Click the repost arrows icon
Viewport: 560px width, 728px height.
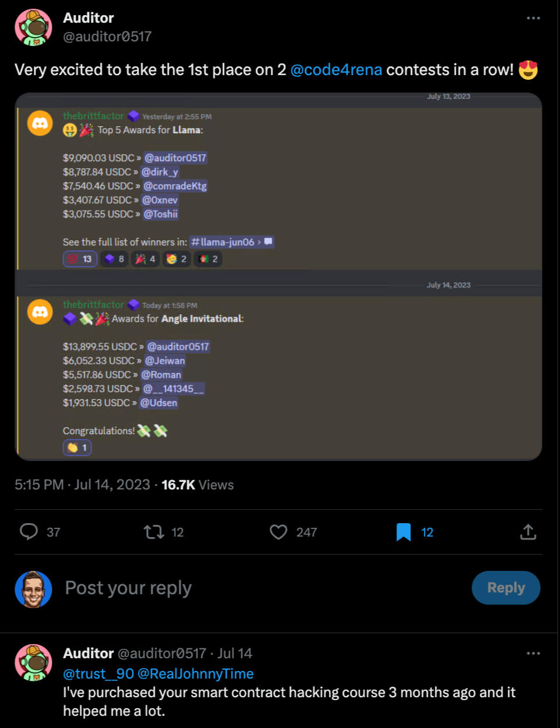154,531
